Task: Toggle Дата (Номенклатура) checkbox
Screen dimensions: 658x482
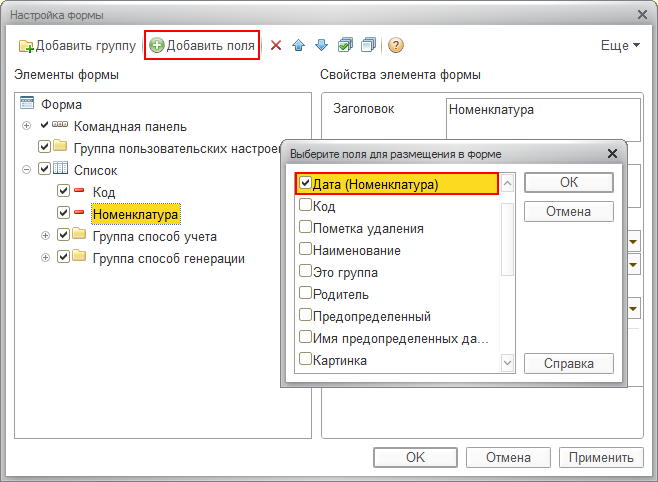Action: tap(305, 183)
